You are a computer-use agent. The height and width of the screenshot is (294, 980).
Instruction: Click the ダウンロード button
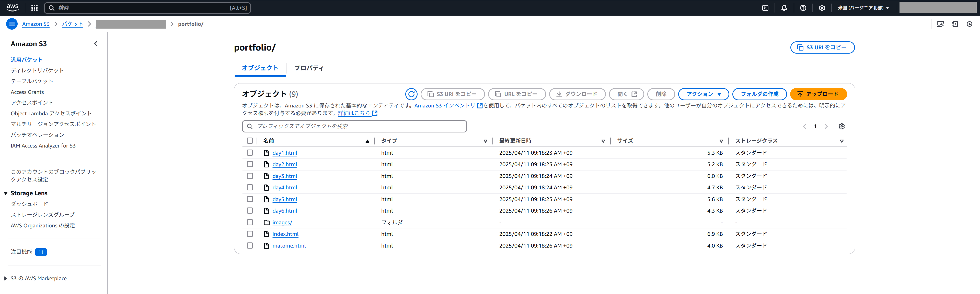[577, 94]
